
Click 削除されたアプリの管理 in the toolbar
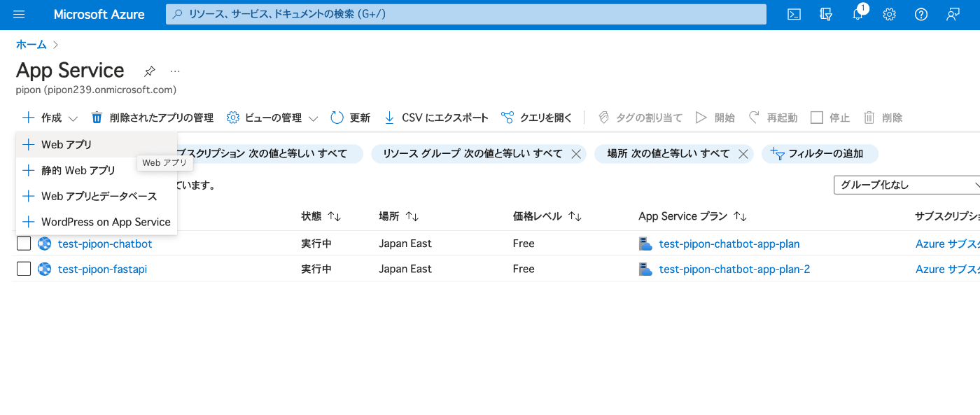tap(153, 118)
